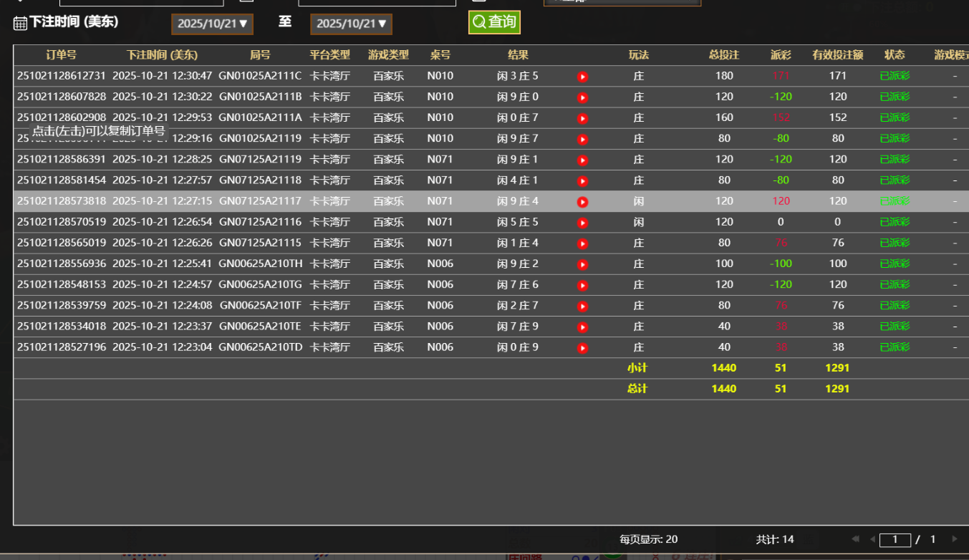Image resolution: width=969 pixels, height=560 pixels.
Task: Open replay icon for round GN07125A21117
Action: 582,202
